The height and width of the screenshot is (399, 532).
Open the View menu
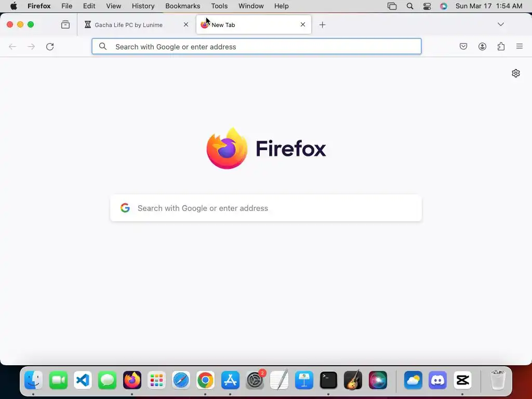[x=113, y=6]
